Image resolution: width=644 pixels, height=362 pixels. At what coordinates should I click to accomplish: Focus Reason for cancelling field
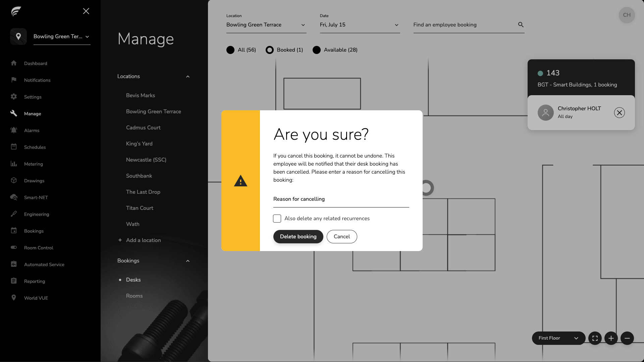[341, 199]
